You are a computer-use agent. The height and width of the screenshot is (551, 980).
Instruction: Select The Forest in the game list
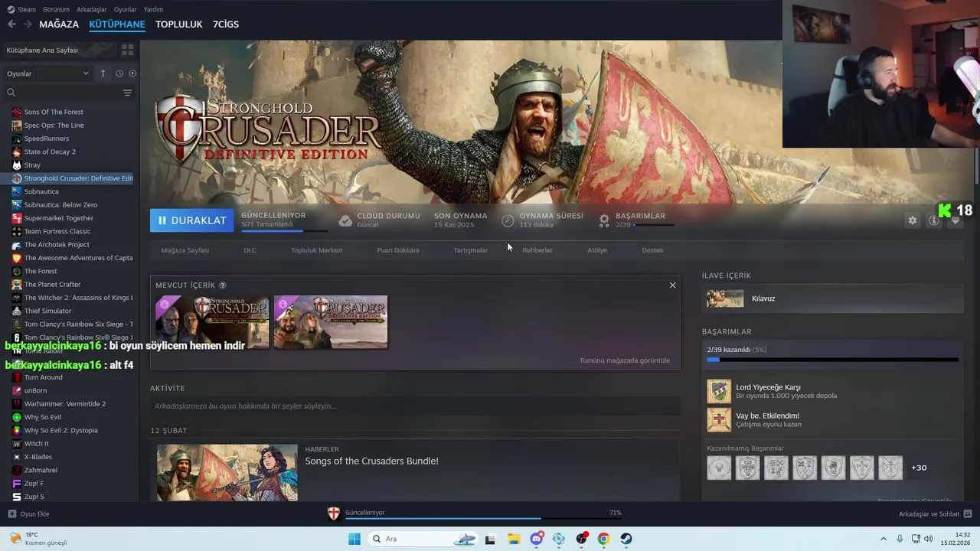41,271
